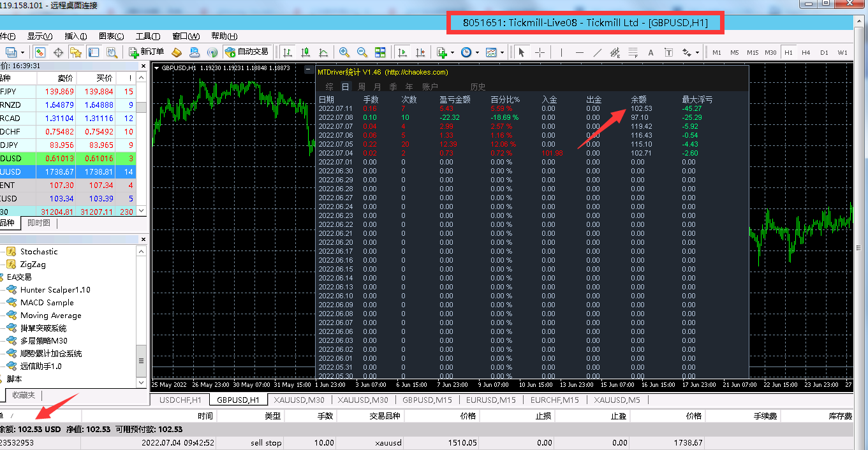Set timeframe to W1
The image size is (868, 450).
point(842,52)
